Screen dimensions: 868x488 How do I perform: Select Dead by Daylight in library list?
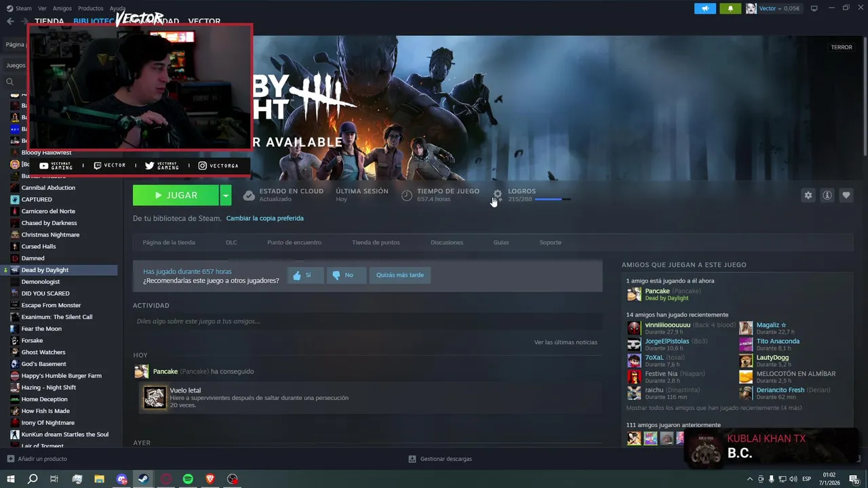tap(59, 270)
